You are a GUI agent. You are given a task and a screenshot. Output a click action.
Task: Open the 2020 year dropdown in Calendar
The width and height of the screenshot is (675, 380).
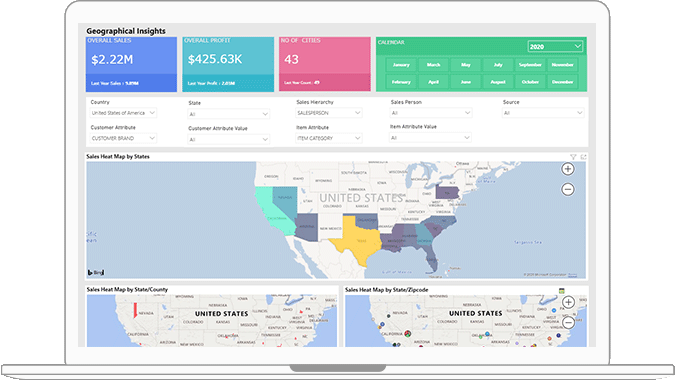click(x=555, y=46)
